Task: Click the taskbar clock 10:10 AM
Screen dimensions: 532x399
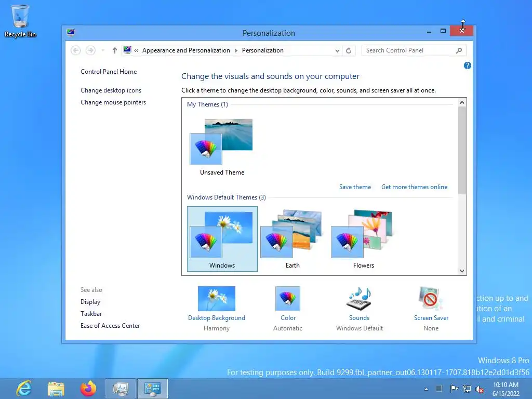Action: click(x=506, y=389)
